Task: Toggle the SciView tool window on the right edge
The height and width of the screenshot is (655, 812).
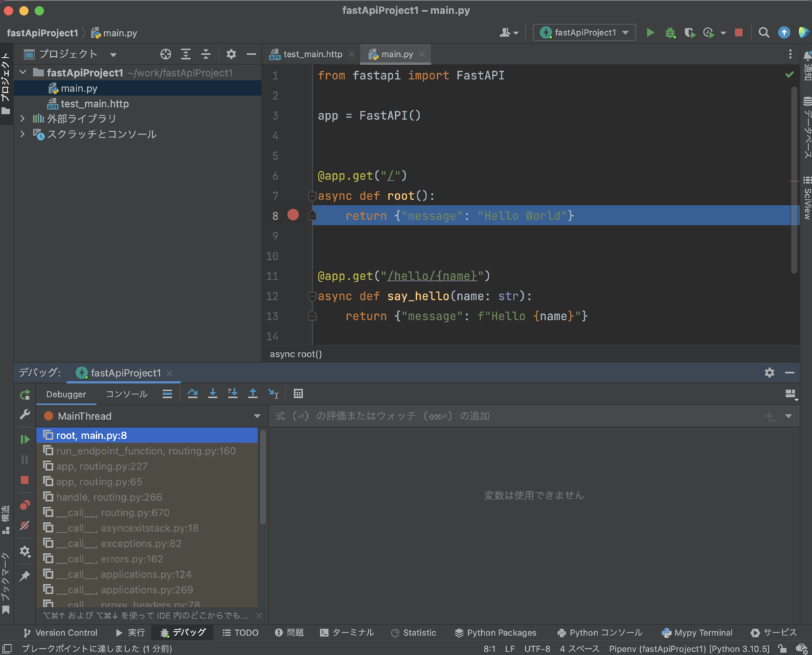Action: point(807,197)
